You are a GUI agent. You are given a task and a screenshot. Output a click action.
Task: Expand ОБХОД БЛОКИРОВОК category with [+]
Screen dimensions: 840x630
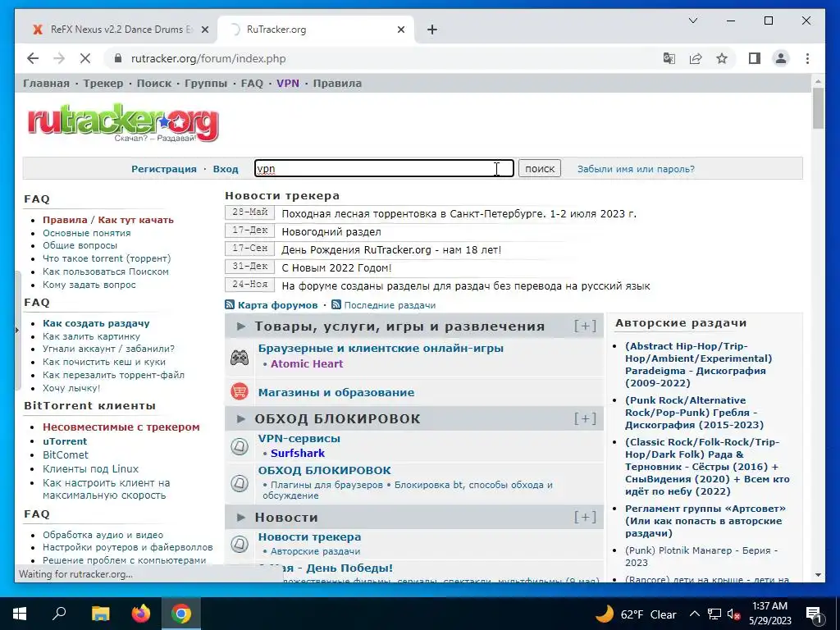(585, 418)
